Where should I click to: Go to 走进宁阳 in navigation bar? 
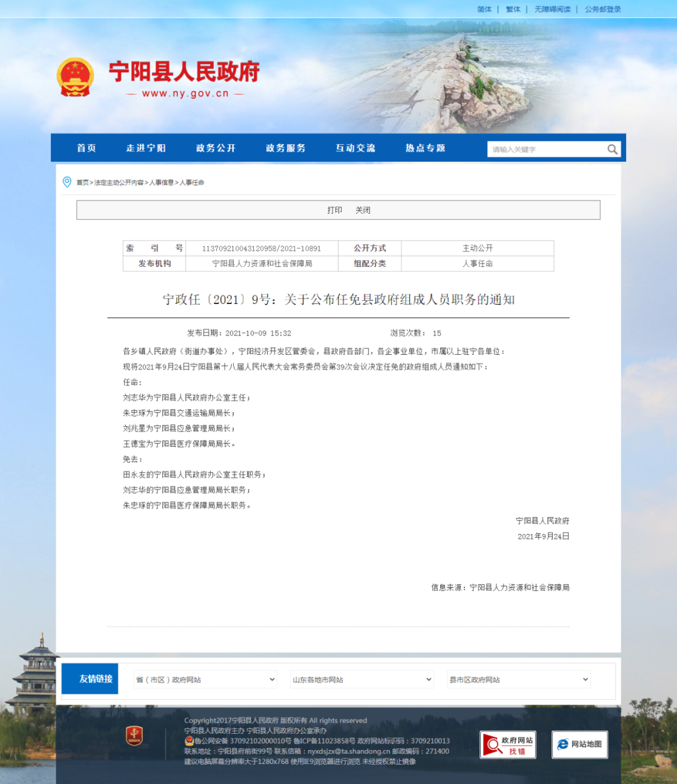145,148
